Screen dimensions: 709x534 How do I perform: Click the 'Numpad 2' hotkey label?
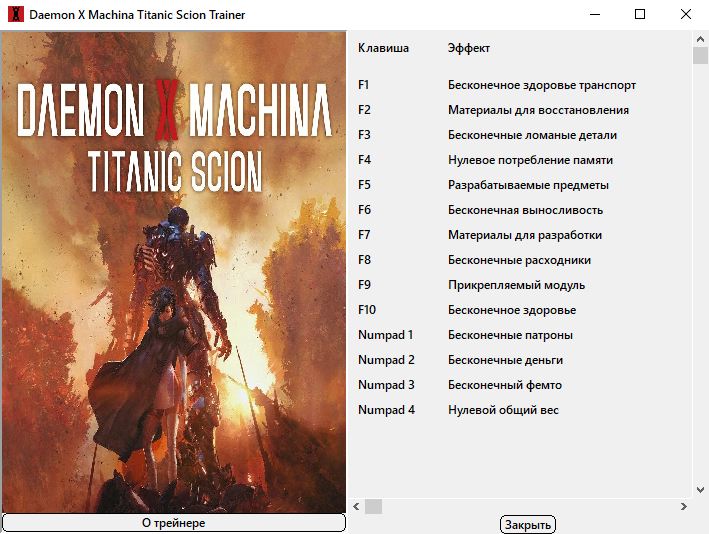click(386, 360)
